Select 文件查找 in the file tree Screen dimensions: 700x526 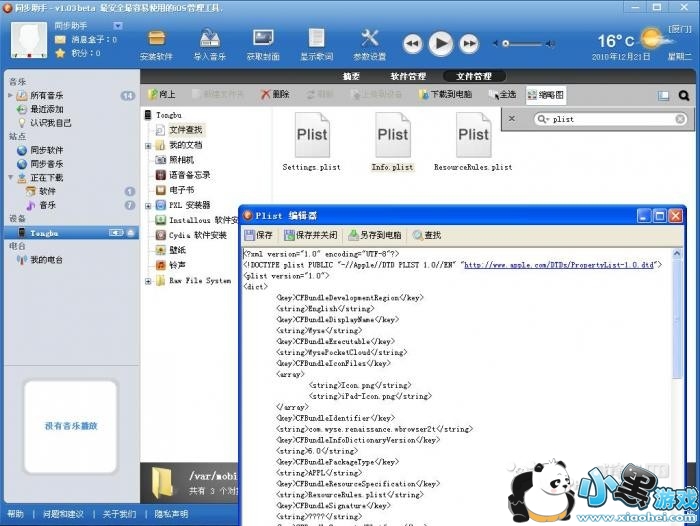click(x=186, y=130)
